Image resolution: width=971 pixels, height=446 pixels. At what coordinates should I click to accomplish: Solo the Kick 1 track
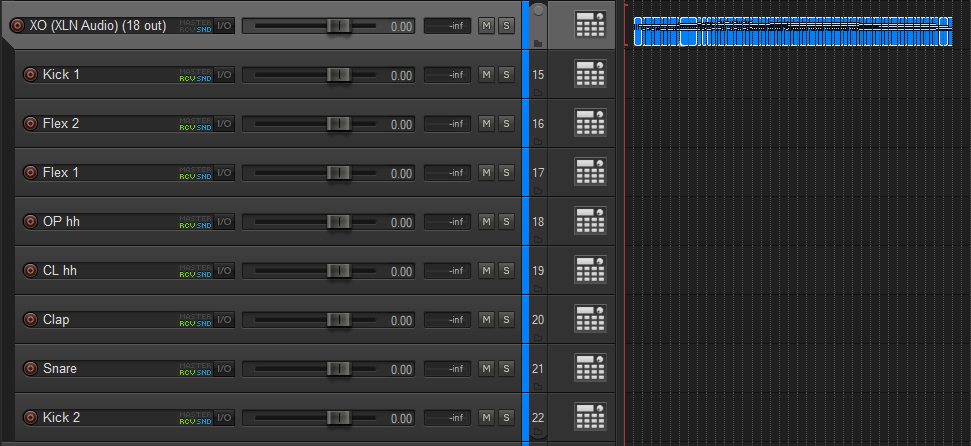click(x=507, y=75)
